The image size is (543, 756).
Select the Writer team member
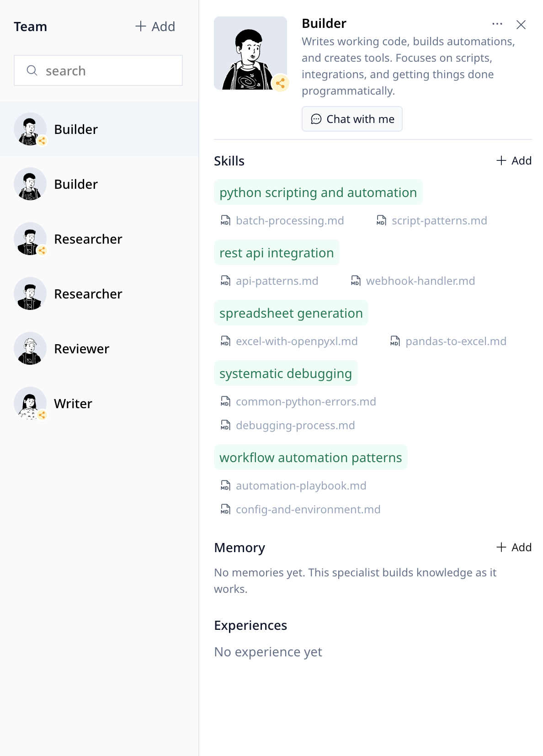73,404
